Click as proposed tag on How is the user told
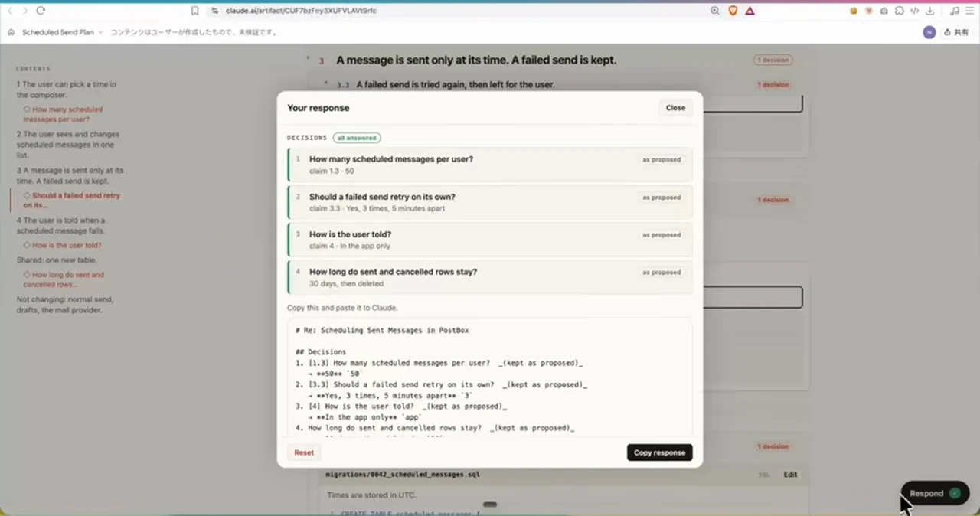980x516 pixels. tap(661, 235)
